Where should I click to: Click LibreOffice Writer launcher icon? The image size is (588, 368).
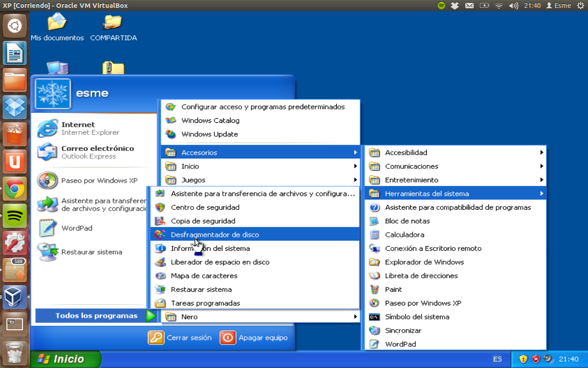(x=15, y=53)
